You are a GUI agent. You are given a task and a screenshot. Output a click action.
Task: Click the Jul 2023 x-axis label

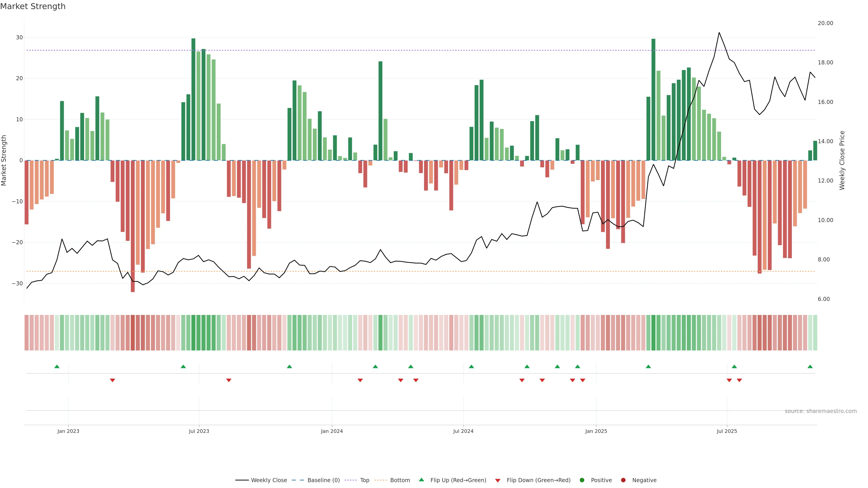(199, 431)
